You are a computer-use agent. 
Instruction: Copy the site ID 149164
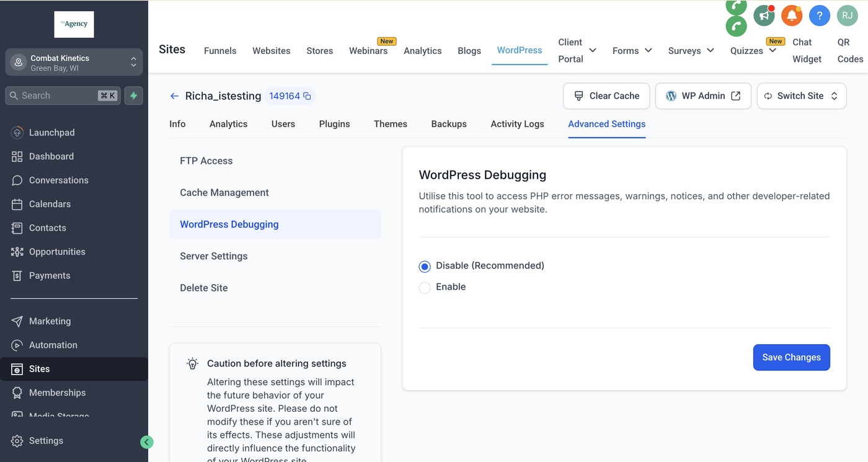307,96
